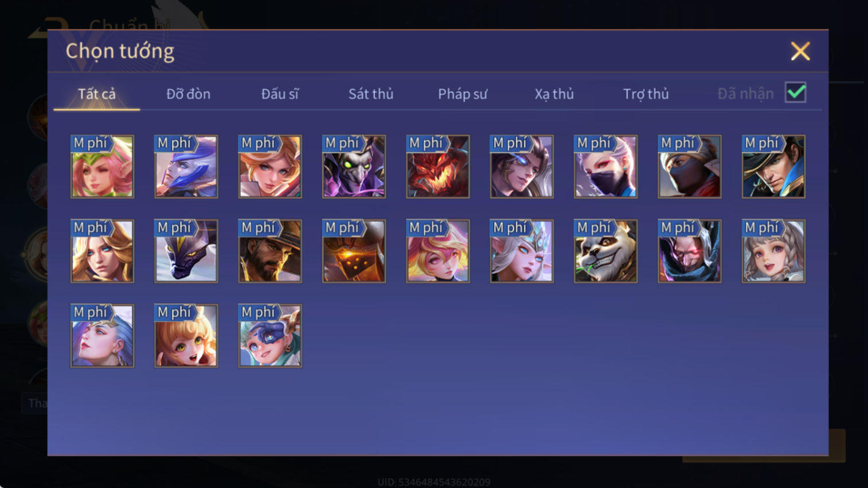Choose the red fire demon hero portrait

point(437,167)
